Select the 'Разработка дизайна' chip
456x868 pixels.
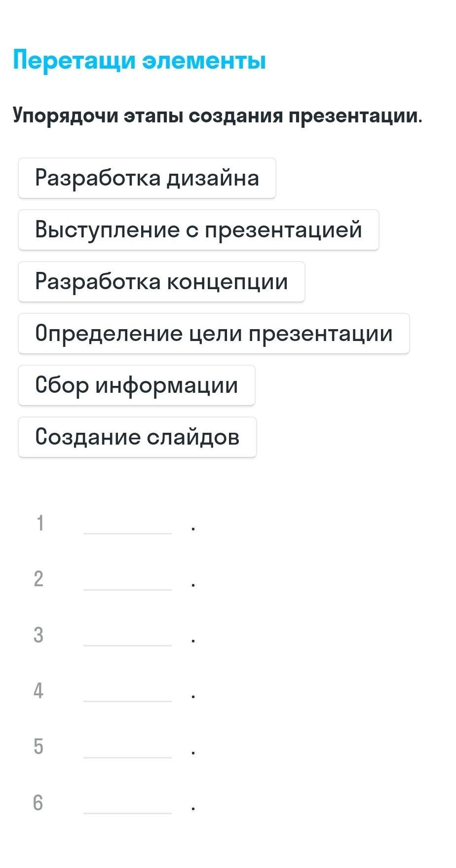[147, 178]
